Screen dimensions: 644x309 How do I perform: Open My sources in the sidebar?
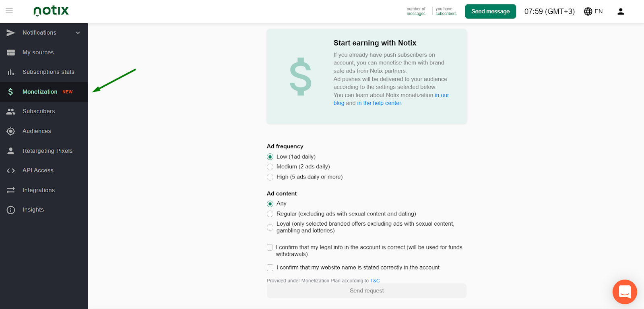[44, 52]
